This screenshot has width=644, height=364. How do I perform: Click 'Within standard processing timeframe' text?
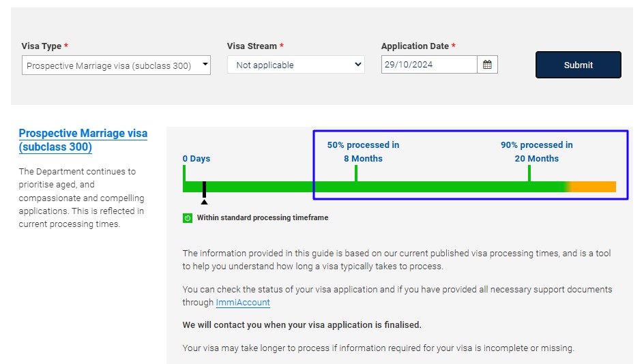click(263, 217)
